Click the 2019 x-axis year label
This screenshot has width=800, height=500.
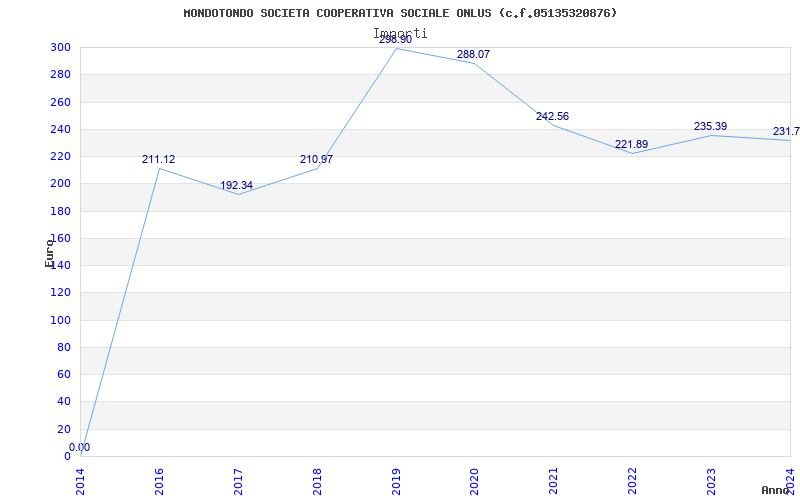point(396,481)
